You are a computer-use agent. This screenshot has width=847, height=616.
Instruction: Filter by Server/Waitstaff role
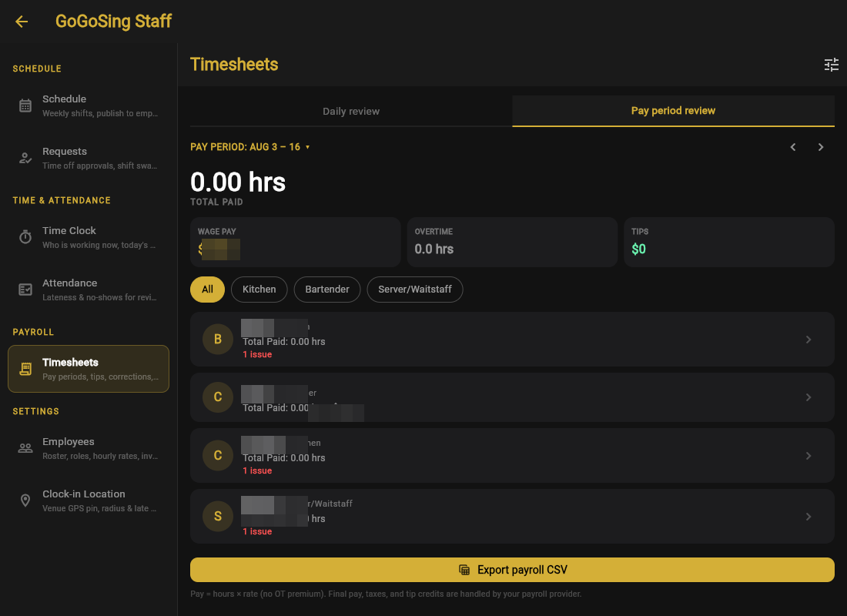pos(415,290)
